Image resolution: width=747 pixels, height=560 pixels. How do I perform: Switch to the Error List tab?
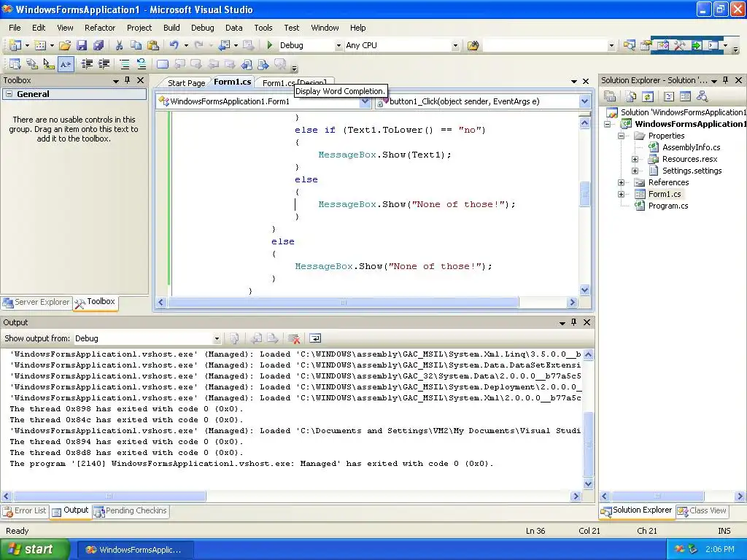(25, 511)
